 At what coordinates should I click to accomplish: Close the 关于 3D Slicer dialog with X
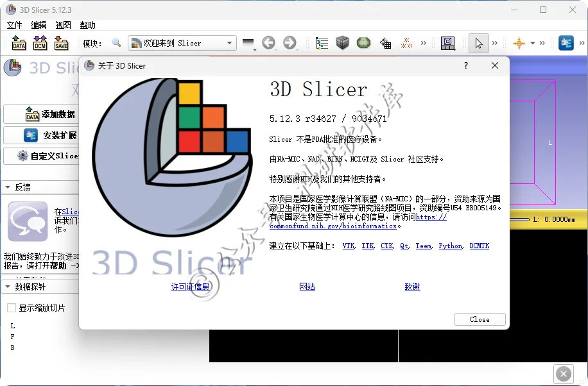tap(495, 65)
